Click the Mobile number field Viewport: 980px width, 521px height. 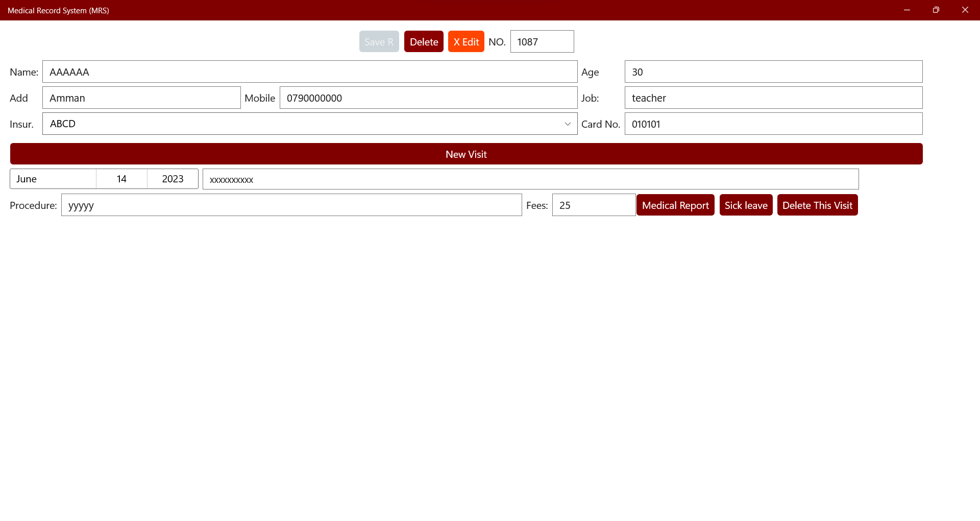pyautogui.click(x=428, y=98)
